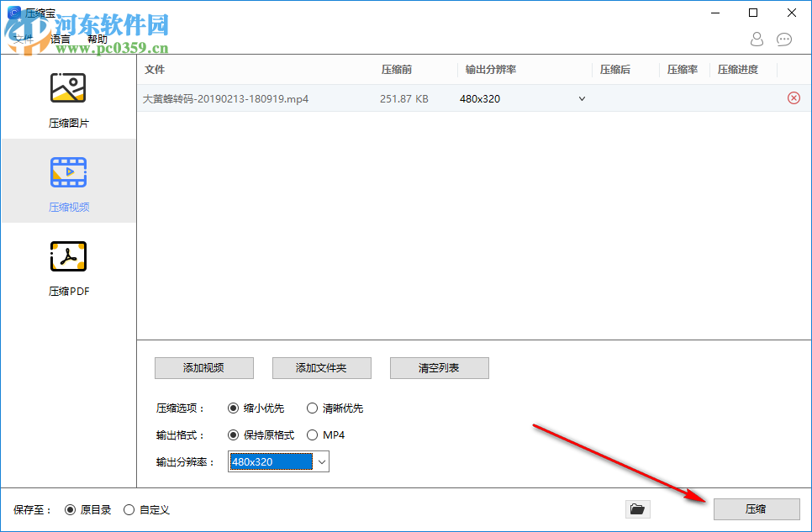Open the output folder icon
Viewport: 812px width, 532px height.
(637, 508)
